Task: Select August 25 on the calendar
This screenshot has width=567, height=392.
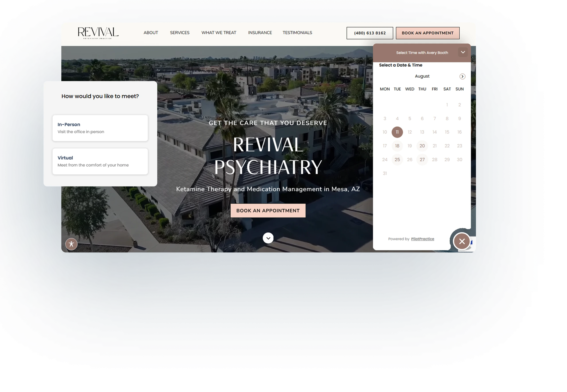Action: (x=397, y=160)
